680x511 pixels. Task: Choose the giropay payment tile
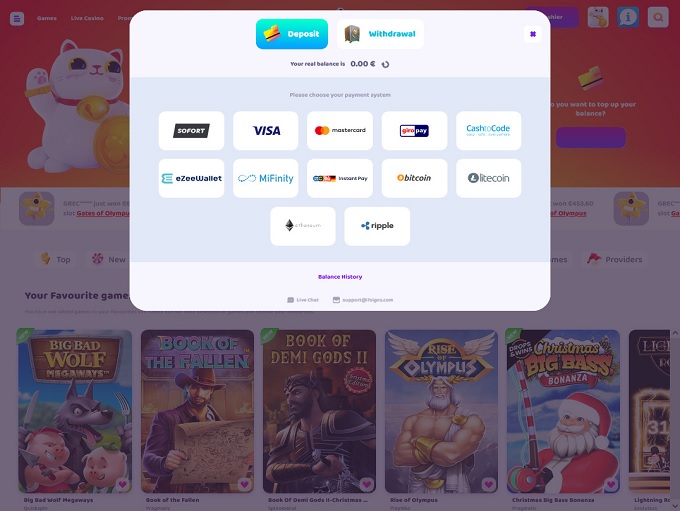[414, 131]
